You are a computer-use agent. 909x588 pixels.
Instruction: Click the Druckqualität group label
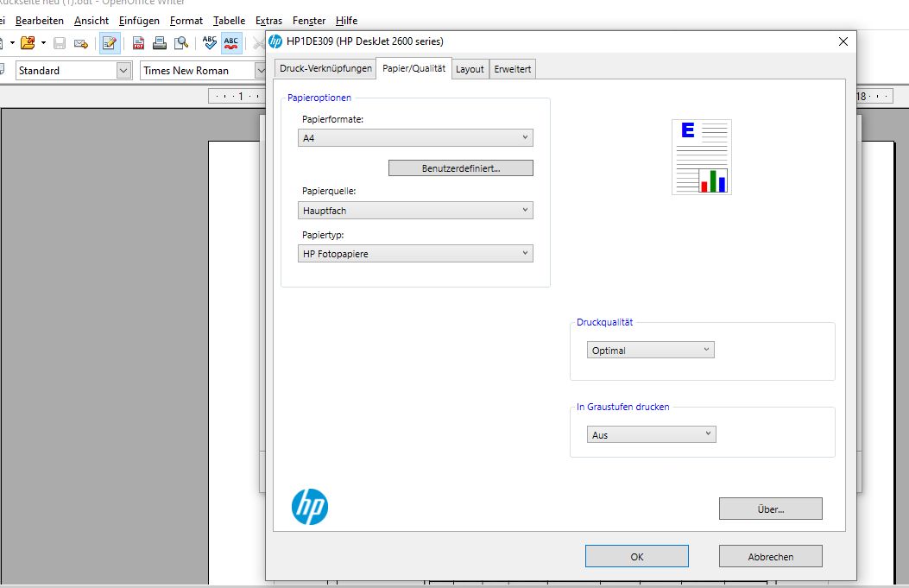(x=604, y=322)
